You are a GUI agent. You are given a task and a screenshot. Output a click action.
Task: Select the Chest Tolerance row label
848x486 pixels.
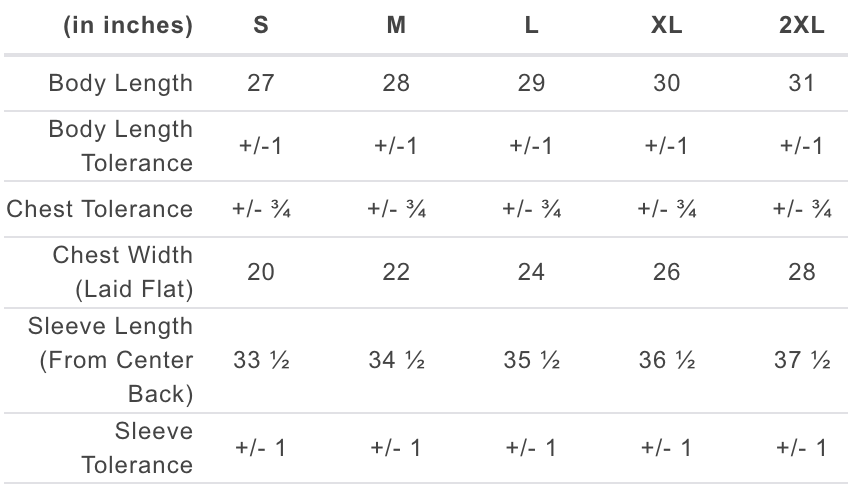100,209
